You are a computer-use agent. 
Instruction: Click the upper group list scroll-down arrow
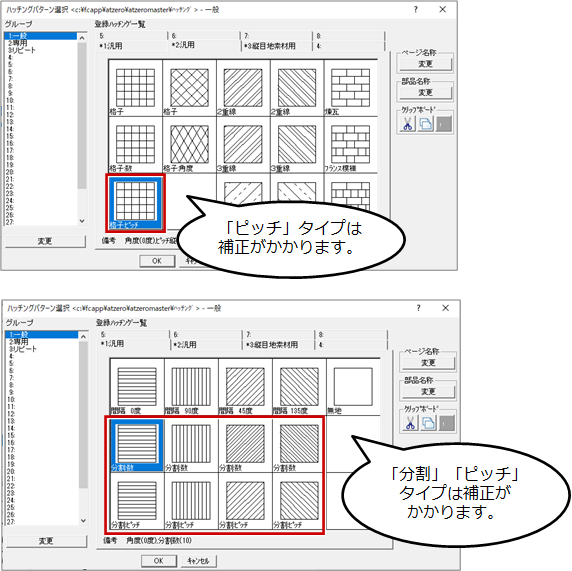(82, 221)
